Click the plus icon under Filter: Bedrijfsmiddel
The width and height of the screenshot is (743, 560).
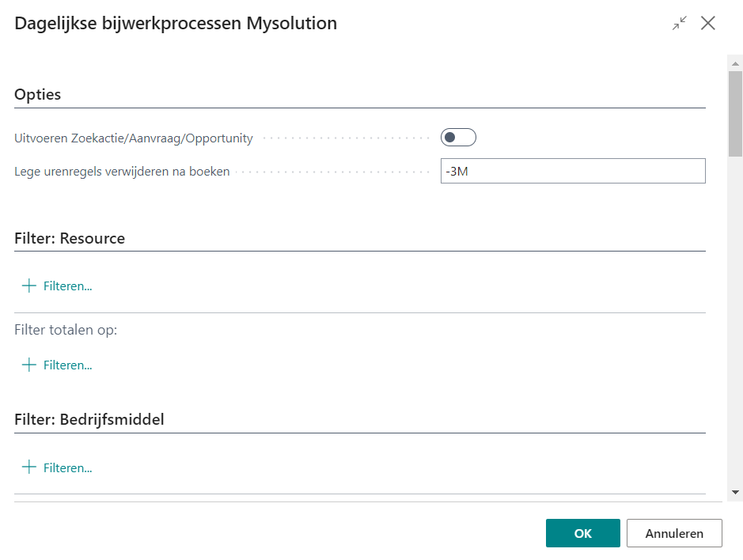29,467
